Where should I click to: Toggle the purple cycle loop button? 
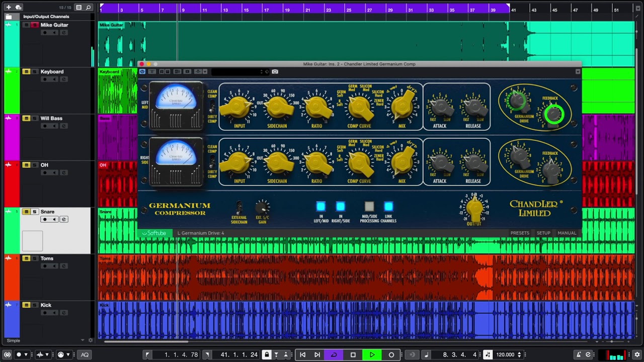tap(334, 355)
